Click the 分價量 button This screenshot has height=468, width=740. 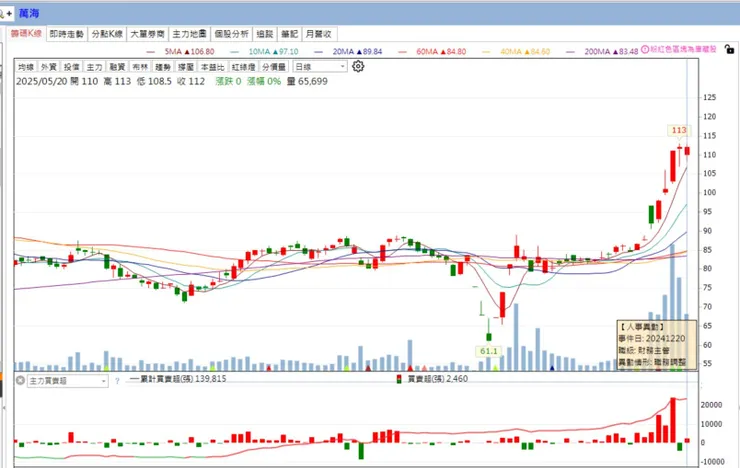(x=274, y=67)
